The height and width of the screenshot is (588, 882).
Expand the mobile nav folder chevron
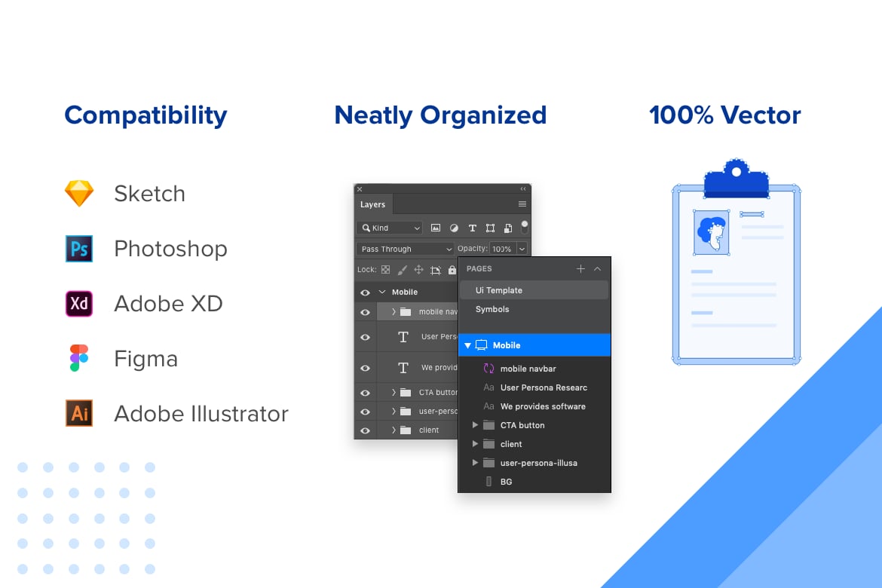pyautogui.click(x=394, y=311)
